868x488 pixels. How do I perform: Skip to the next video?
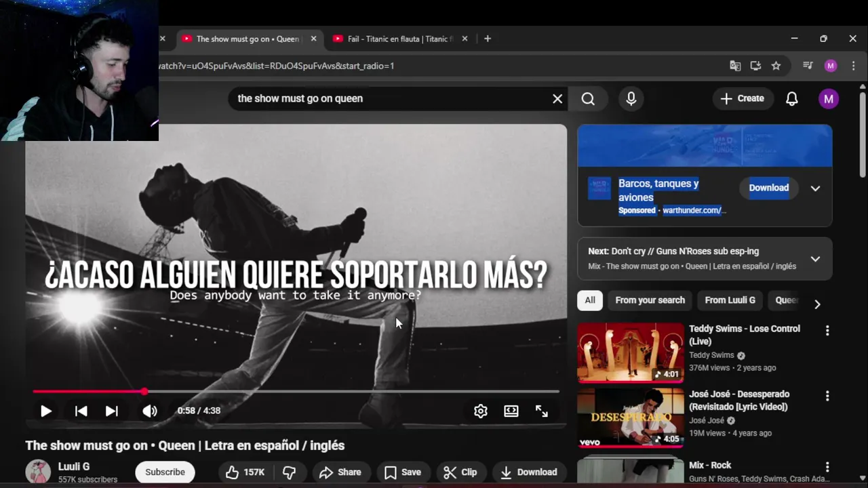pyautogui.click(x=112, y=411)
